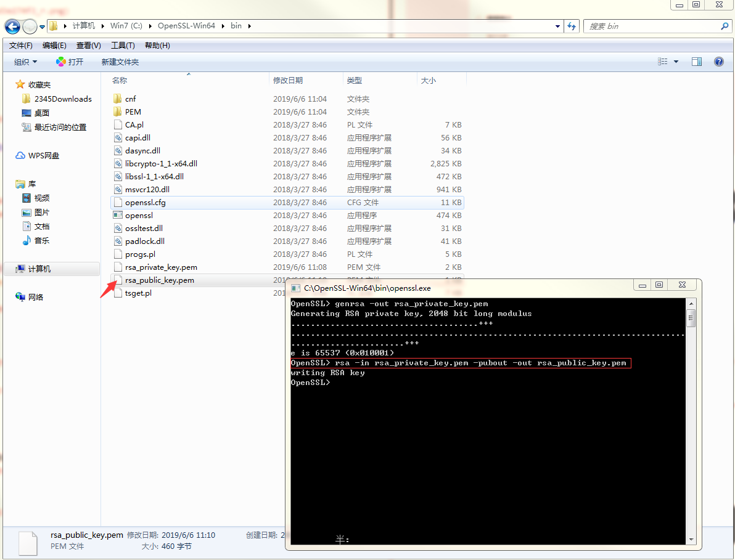Expand the 组织 dropdown menu

(26, 62)
